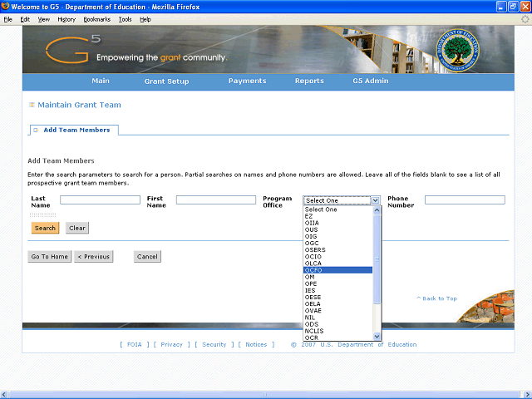Select OM from Program Office list

[338, 277]
